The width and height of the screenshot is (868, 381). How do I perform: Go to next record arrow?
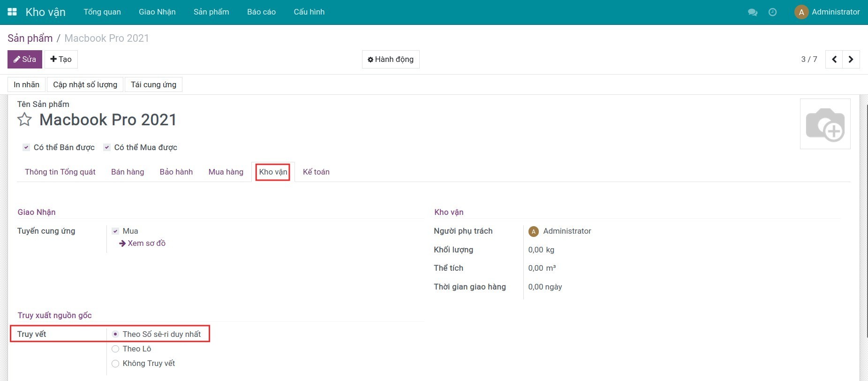click(x=851, y=60)
